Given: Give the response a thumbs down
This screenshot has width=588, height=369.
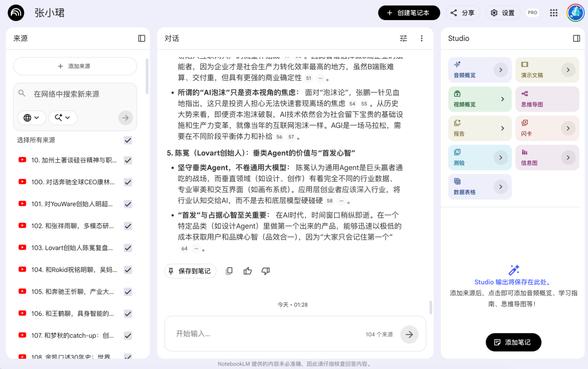Looking at the screenshot, I should [x=266, y=271].
